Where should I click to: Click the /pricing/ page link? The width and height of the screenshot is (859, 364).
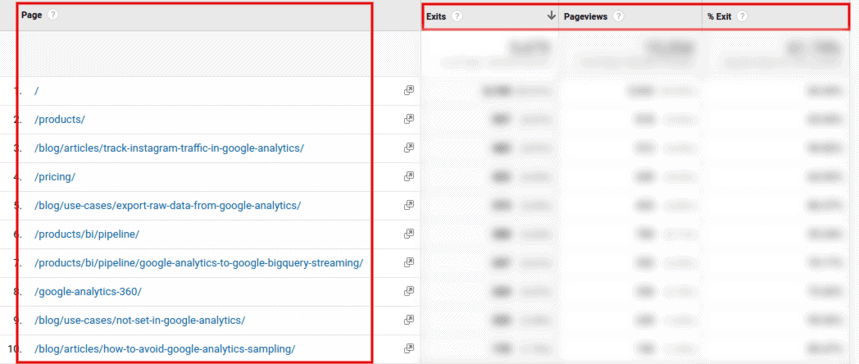[x=55, y=177]
